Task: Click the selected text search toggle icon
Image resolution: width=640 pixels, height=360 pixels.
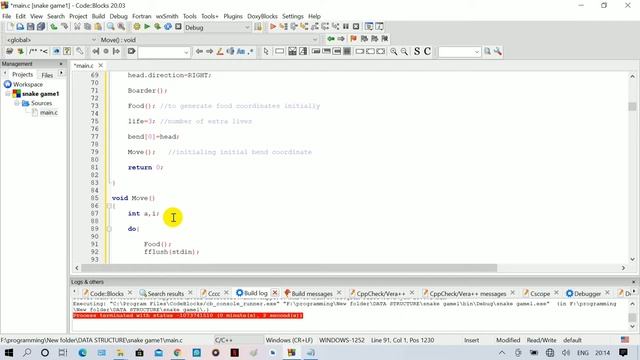Action: pos(230,51)
